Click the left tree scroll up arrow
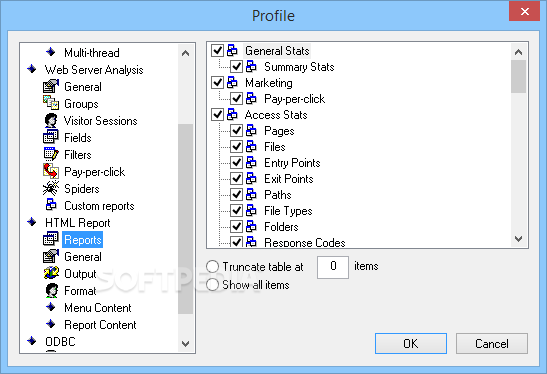 186,53
